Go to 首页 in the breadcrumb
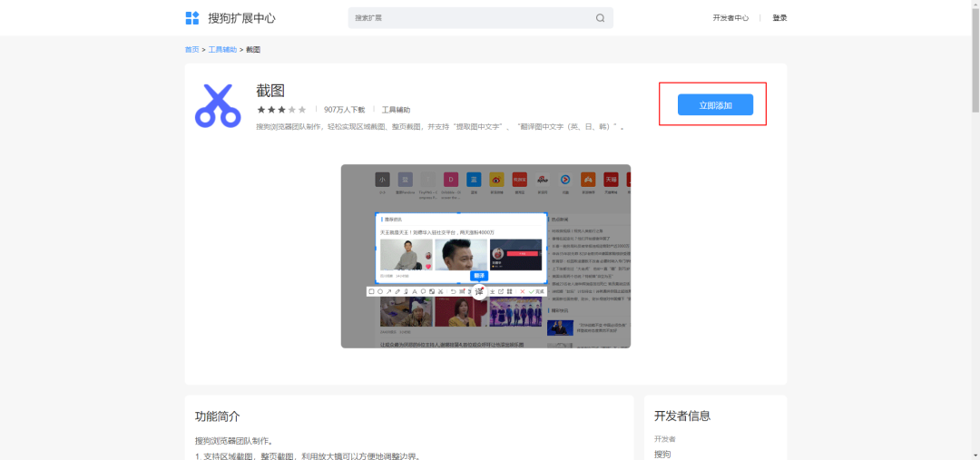The image size is (980, 460). pos(191,49)
